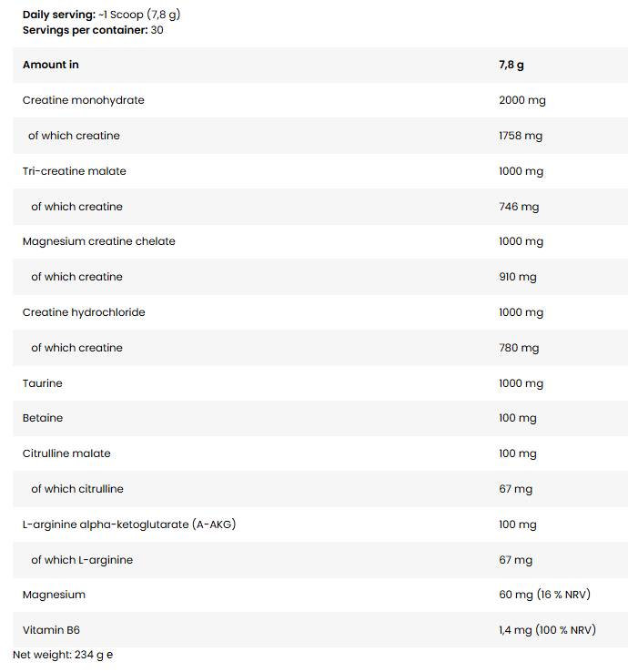Image resolution: width=628 pixels, height=672 pixels.
Task: Click the 1758 mg creatine value
Action: coord(520,136)
